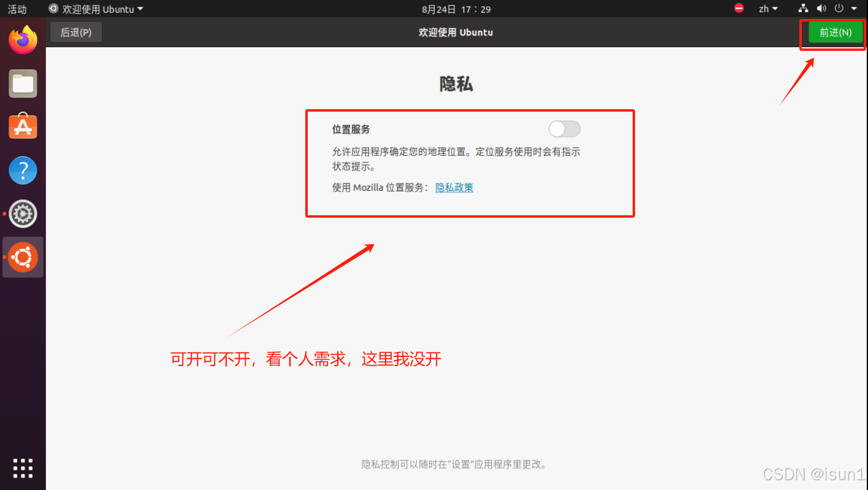Image resolution: width=868 pixels, height=490 pixels.
Task: Open the 隐私政策 privacy policy link
Action: pos(454,188)
